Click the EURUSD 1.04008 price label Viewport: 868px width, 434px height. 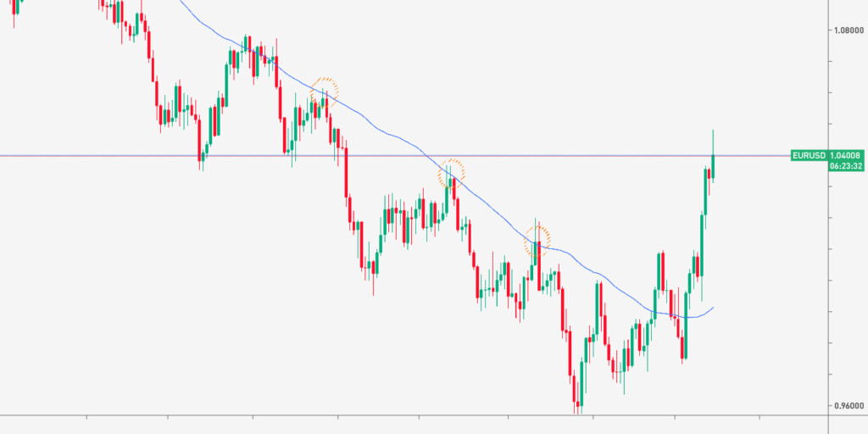[826, 156]
